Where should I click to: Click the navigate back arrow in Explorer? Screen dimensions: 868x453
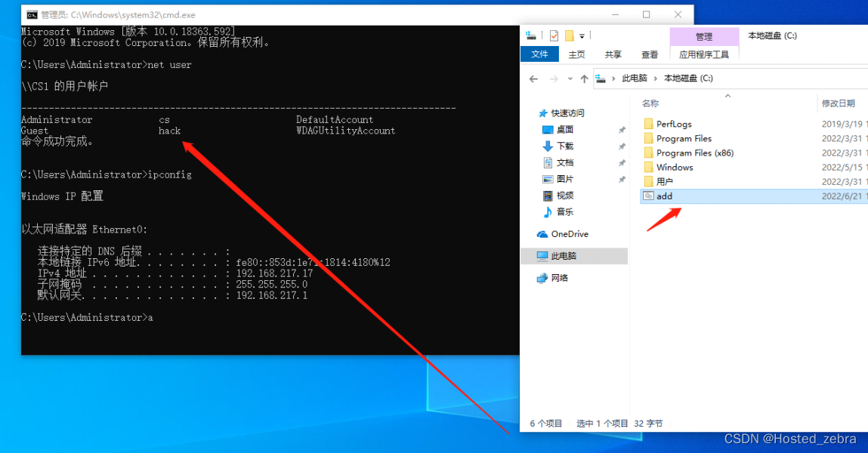point(533,78)
